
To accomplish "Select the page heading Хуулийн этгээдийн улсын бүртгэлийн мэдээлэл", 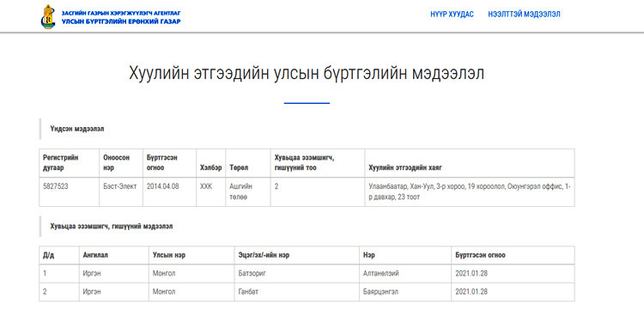I will pos(307,74).
